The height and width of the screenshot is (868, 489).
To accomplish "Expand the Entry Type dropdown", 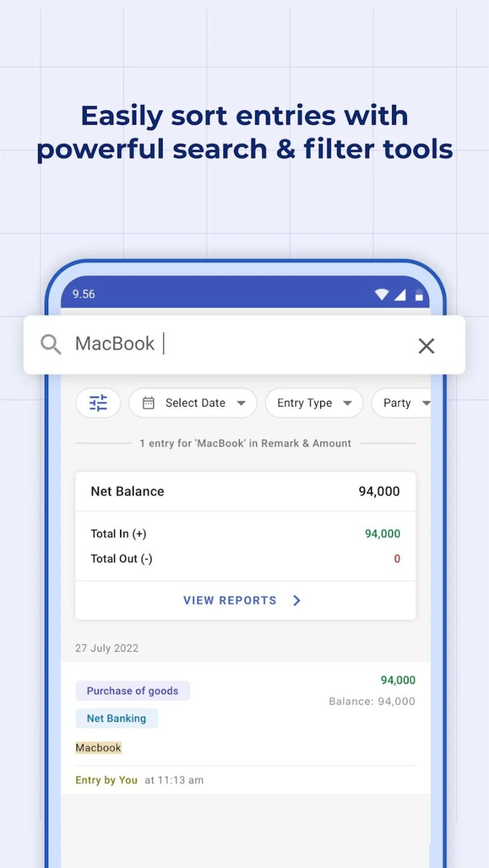I will (x=313, y=402).
